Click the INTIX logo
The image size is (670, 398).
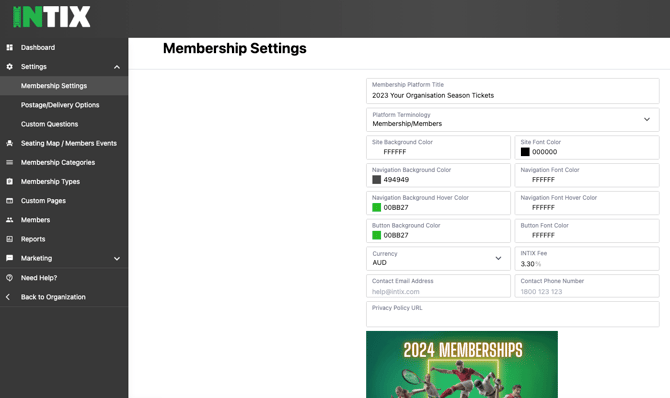click(52, 17)
